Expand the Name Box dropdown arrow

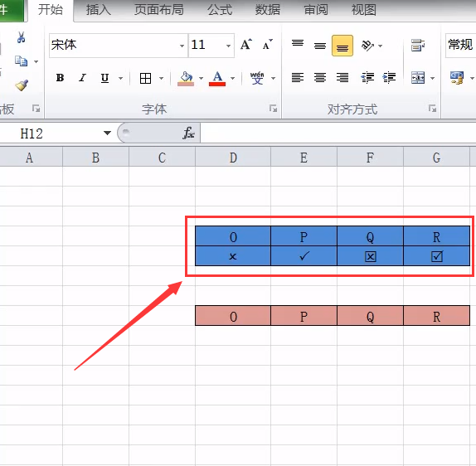coord(107,133)
